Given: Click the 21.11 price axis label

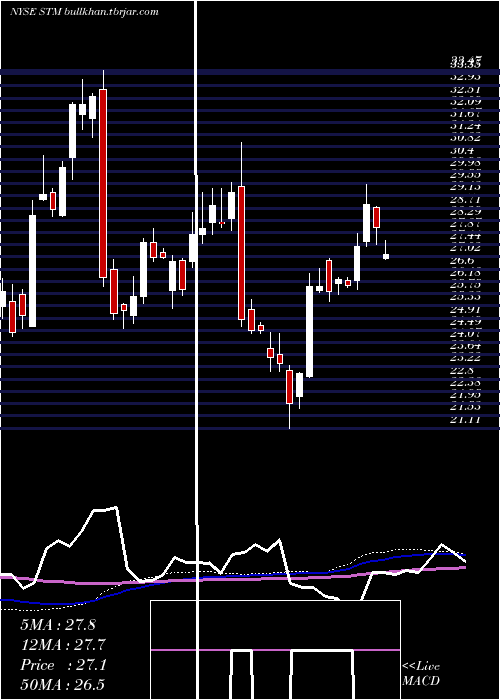Looking at the screenshot, I should (x=466, y=419).
